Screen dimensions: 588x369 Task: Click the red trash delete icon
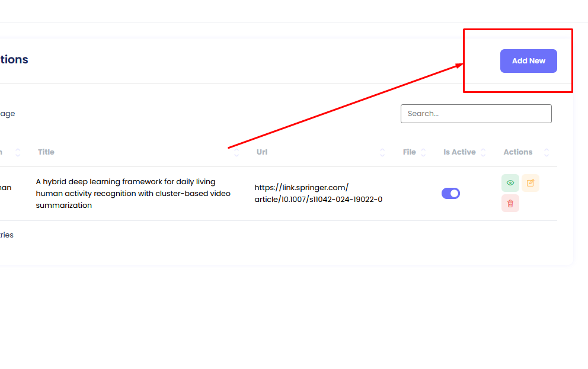coord(510,203)
